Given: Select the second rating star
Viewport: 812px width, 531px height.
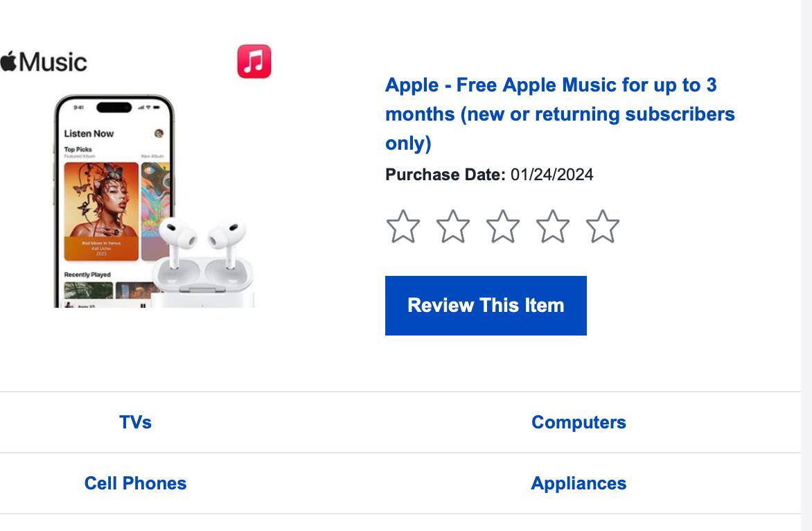Looking at the screenshot, I should point(454,225).
